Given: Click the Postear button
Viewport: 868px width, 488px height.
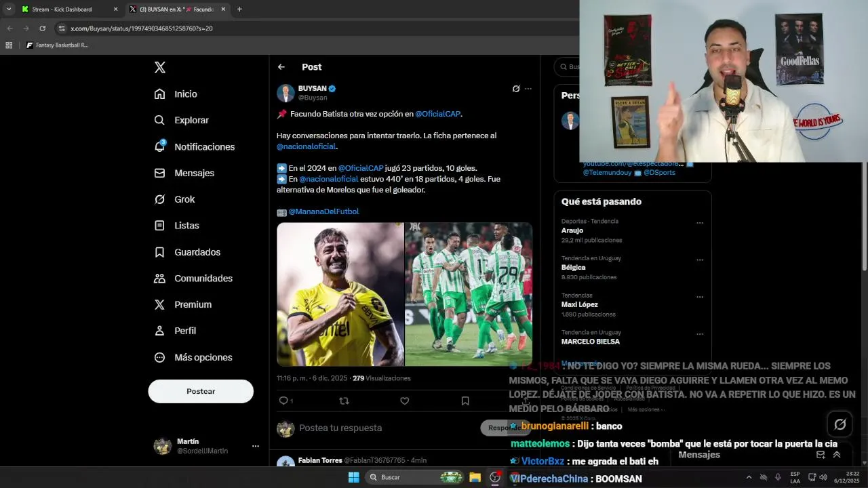Looking at the screenshot, I should (x=201, y=391).
